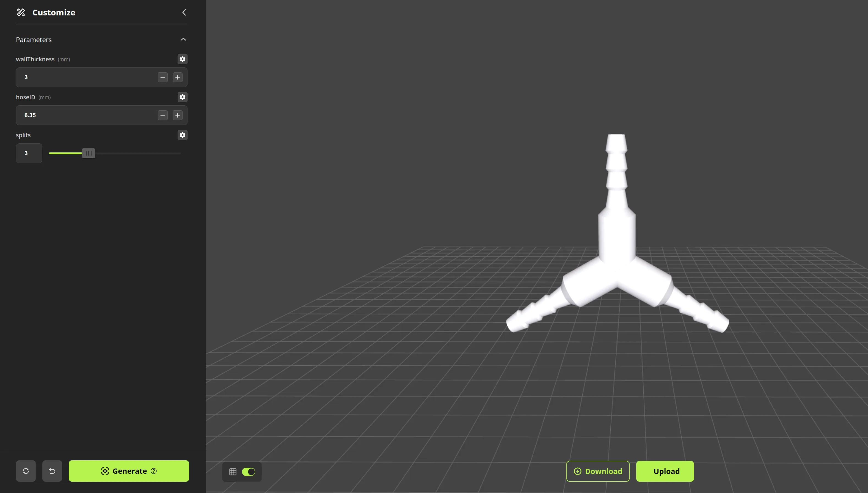Click the wallThickness label text

coord(35,59)
